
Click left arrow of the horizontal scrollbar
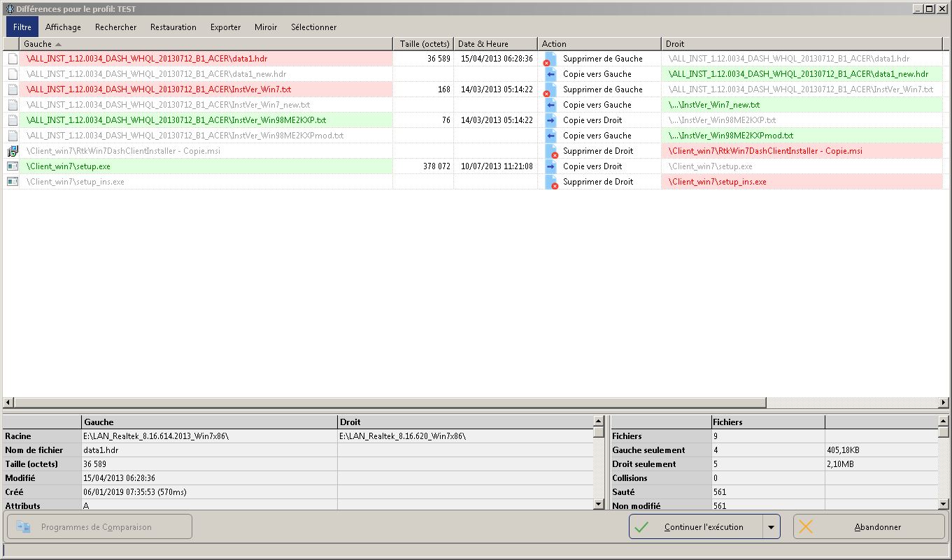point(8,403)
